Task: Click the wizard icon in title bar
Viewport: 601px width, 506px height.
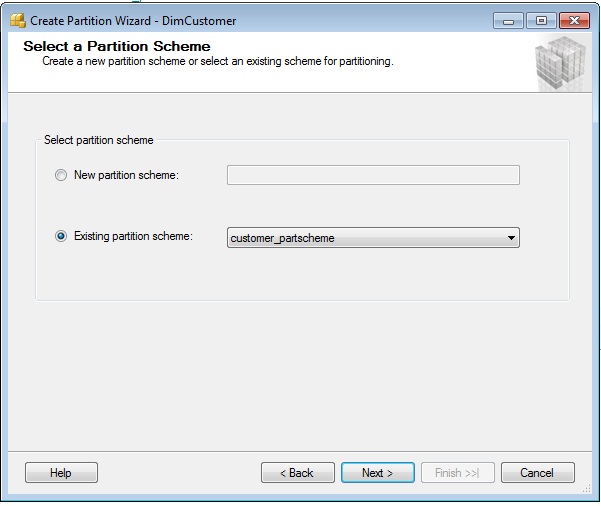Action: [x=18, y=20]
